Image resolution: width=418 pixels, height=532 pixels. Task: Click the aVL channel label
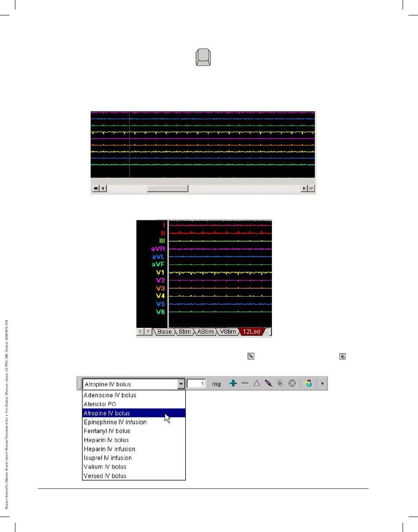pyautogui.click(x=159, y=257)
